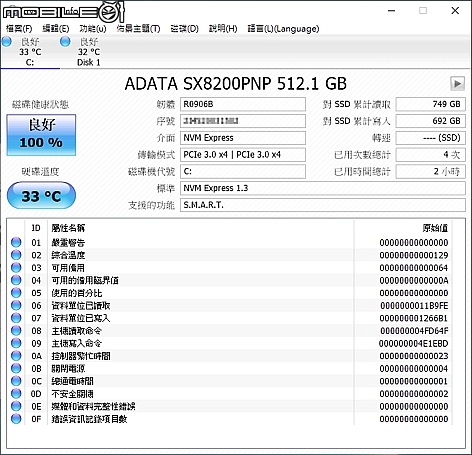The height and width of the screenshot is (455, 472).
Task: Open the Edit (E) menu
Action: point(56,29)
